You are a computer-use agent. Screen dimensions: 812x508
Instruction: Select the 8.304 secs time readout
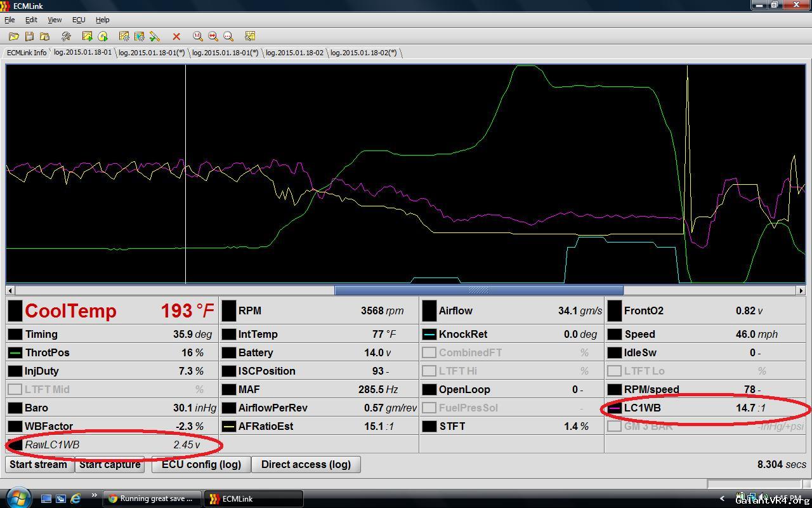point(782,464)
